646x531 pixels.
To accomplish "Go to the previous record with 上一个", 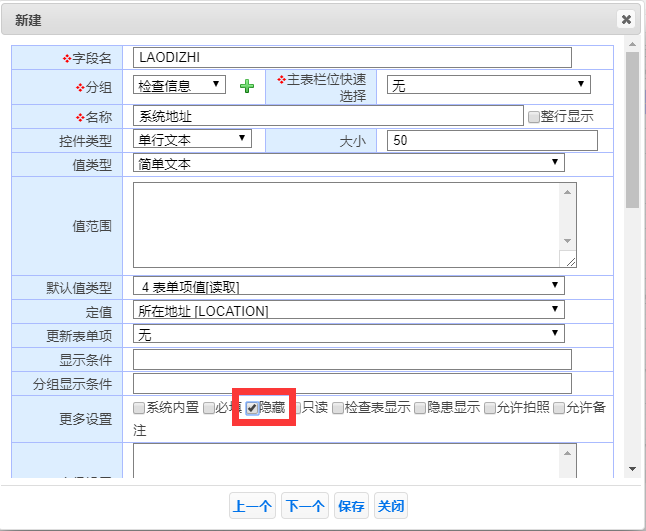I will click(x=252, y=506).
